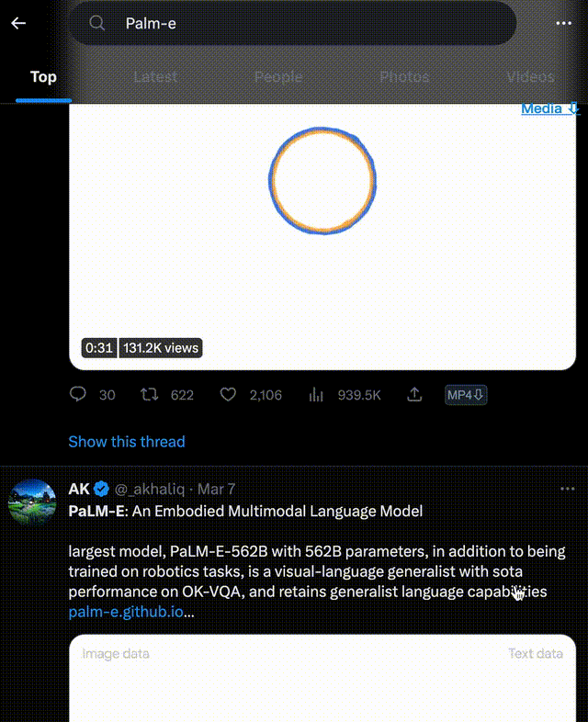View analytics showing 939.5K views

tap(317, 395)
